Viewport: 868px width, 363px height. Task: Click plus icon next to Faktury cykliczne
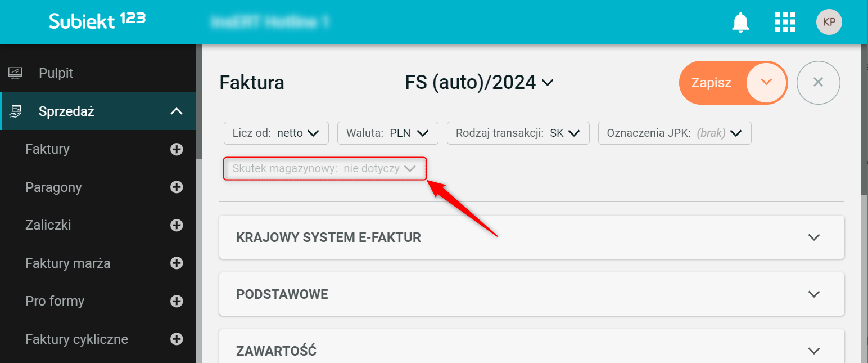[x=177, y=339]
